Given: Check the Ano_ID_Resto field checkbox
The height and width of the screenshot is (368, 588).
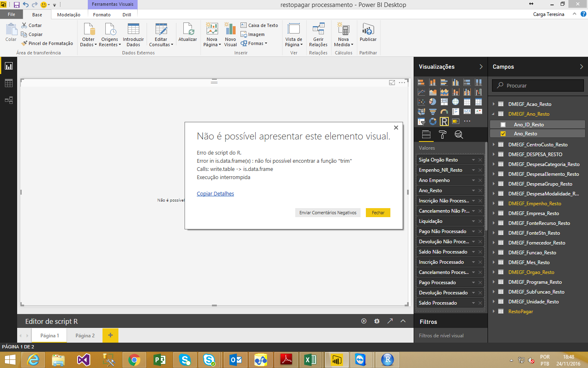Looking at the screenshot, I should pyautogui.click(x=503, y=125).
